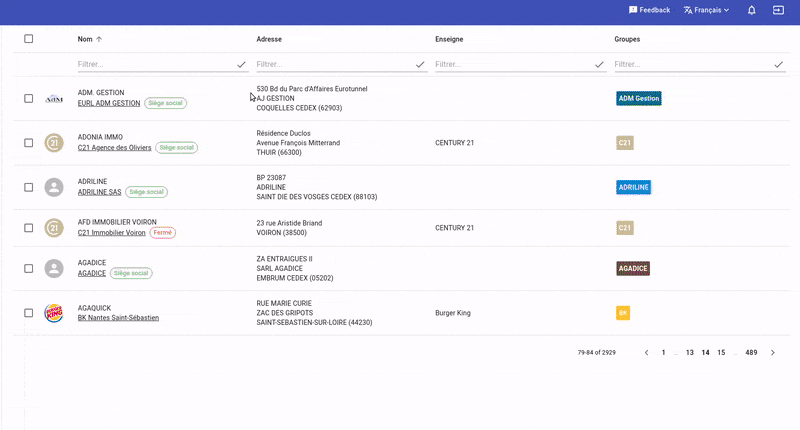Toggle the select-all header checkbox
This screenshot has height=430, width=800.
29,39
